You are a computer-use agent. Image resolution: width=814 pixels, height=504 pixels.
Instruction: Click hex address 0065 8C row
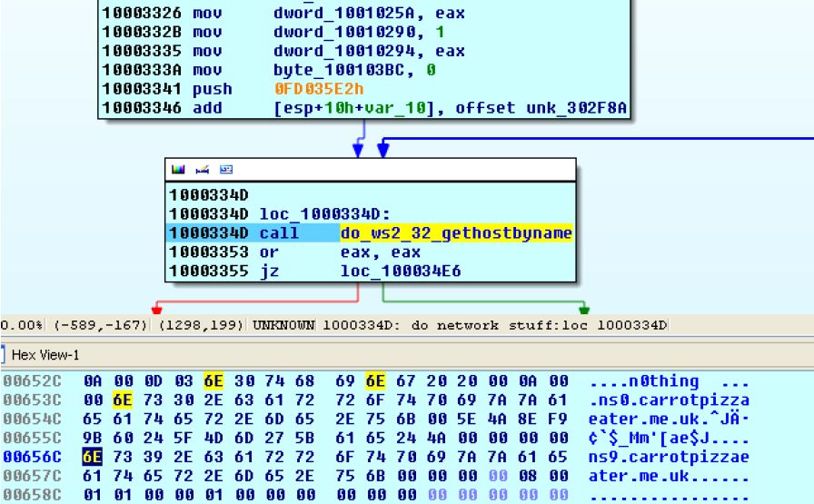[x=32, y=494]
